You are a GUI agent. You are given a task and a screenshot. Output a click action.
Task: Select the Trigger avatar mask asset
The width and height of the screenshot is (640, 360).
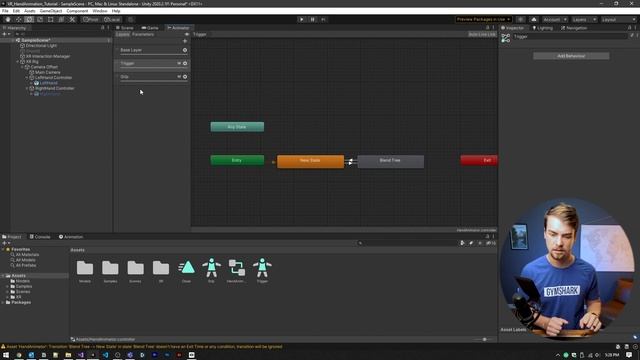pyautogui.click(x=262, y=268)
